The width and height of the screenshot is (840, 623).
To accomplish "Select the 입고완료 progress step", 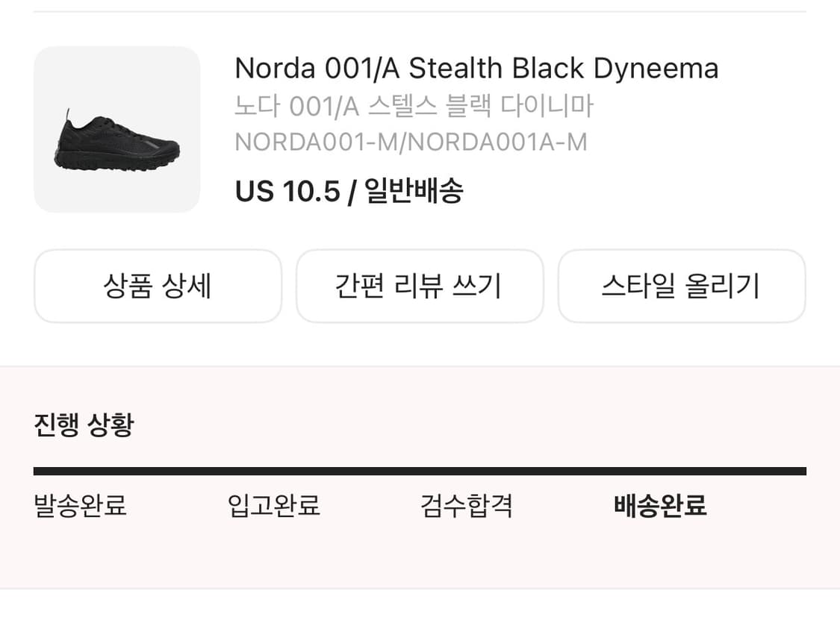I will tap(274, 505).
